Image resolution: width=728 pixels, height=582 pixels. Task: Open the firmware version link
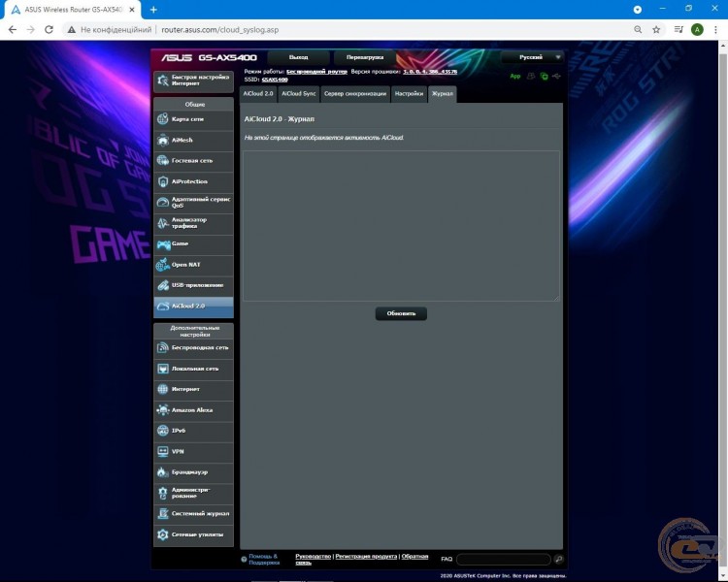pyautogui.click(x=430, y=72)
